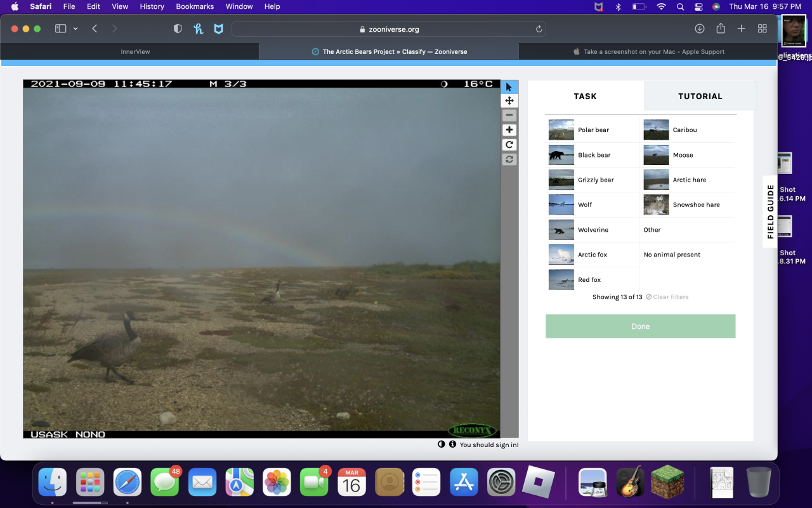Open the Share menu in Safari
The image size is (812, 508).
(x=721, y=29)
